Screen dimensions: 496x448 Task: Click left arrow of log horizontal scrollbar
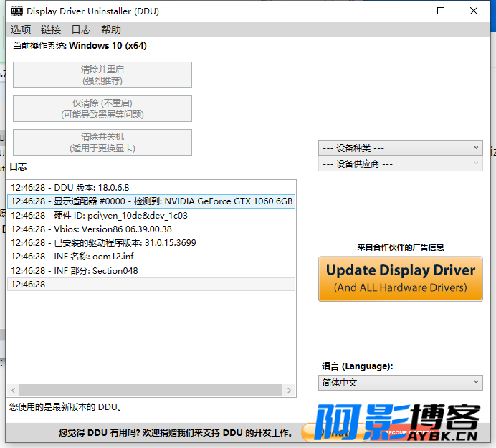pyautogui.click(x=14, y=391)
